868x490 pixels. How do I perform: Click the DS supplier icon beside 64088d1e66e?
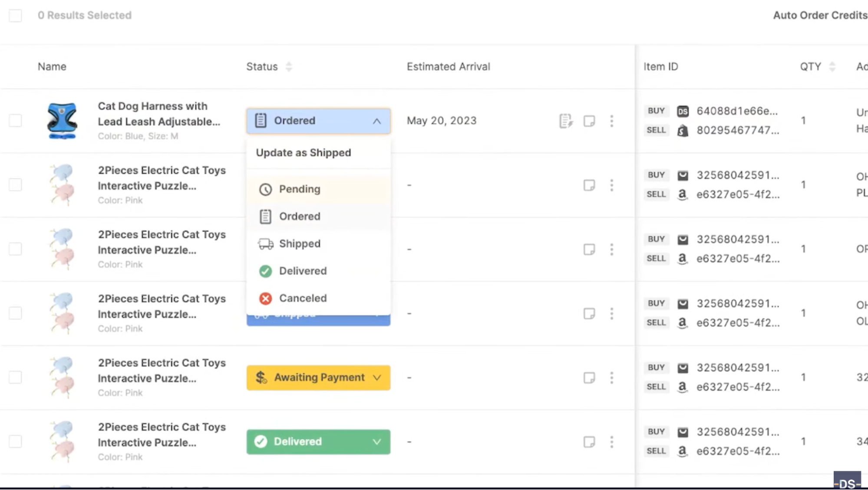(x=683, y=112)
